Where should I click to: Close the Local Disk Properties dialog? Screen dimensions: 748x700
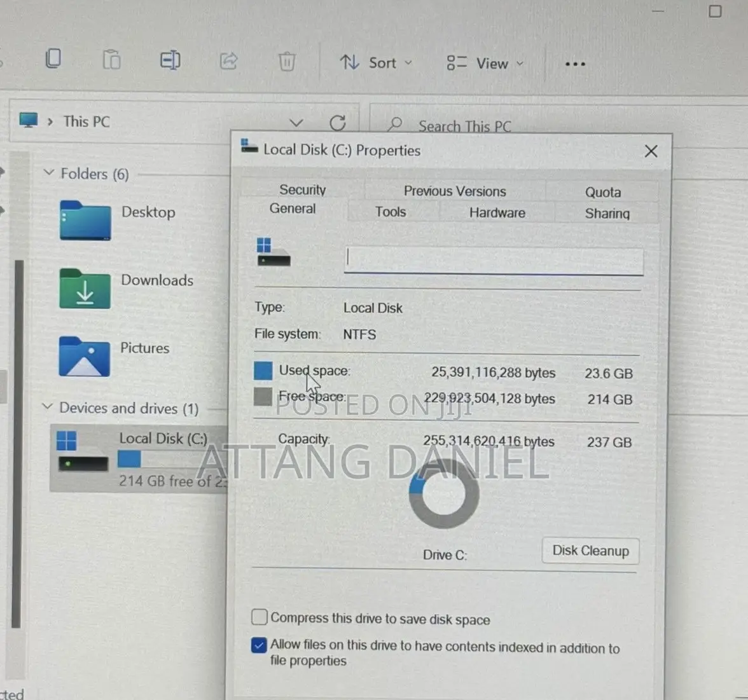[651, 151]
